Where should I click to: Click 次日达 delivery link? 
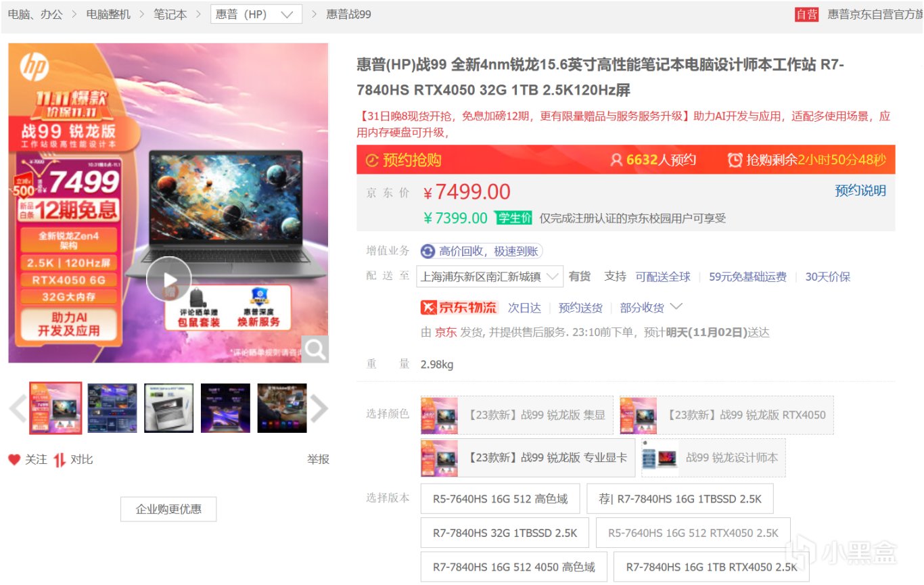click(525, 308)
